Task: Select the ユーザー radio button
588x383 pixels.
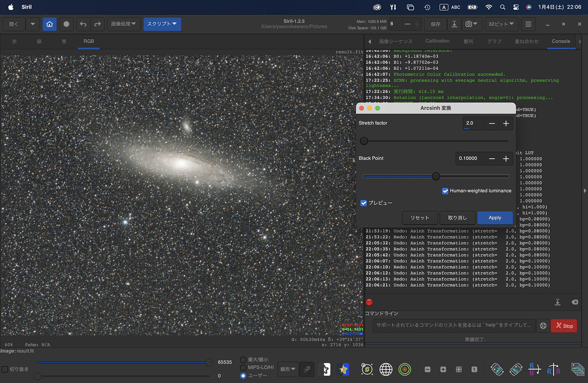Action: pyautogui.click(x=244, y=376)
